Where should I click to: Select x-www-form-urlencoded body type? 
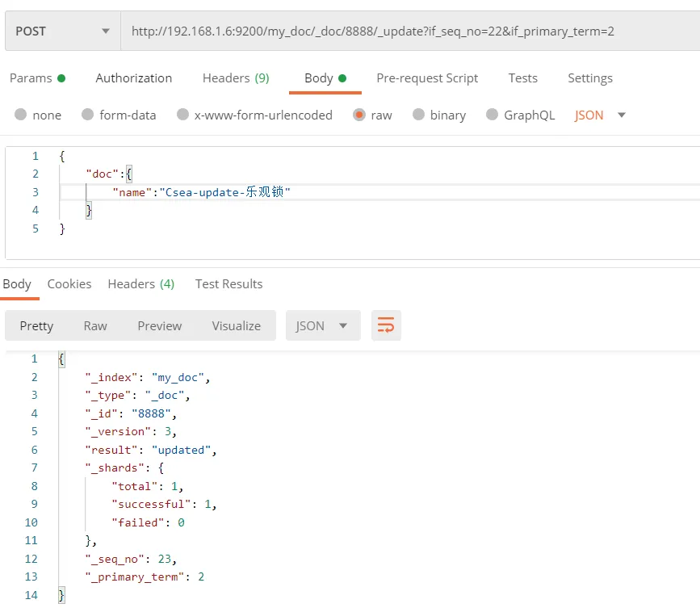click(x=183, y=115)
